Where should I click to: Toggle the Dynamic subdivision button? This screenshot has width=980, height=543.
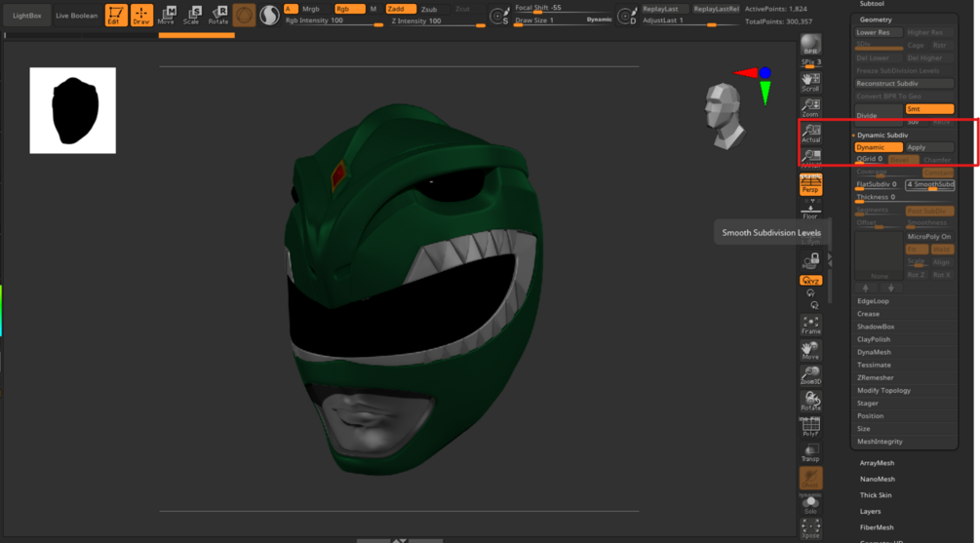pyautogui.click(x=879, y=147)
